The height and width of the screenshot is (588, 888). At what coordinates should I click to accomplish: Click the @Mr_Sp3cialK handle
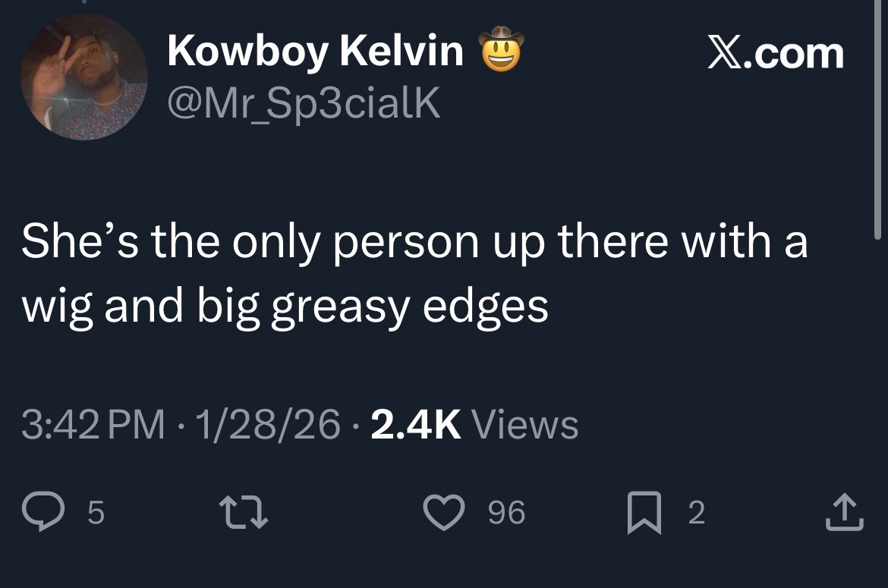tap(304, 102)
